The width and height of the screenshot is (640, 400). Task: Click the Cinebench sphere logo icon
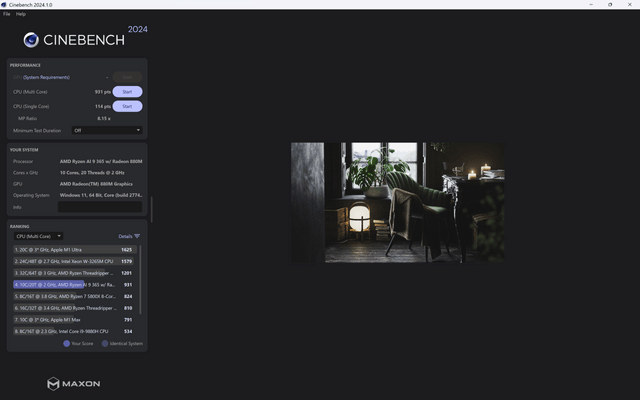[x=31, y=40]
